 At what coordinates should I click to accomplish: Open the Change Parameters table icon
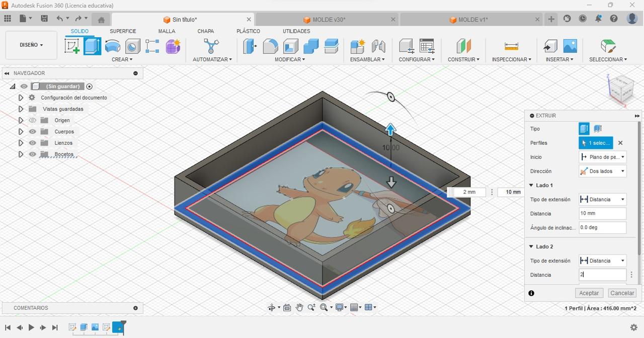tap(427, 46)
